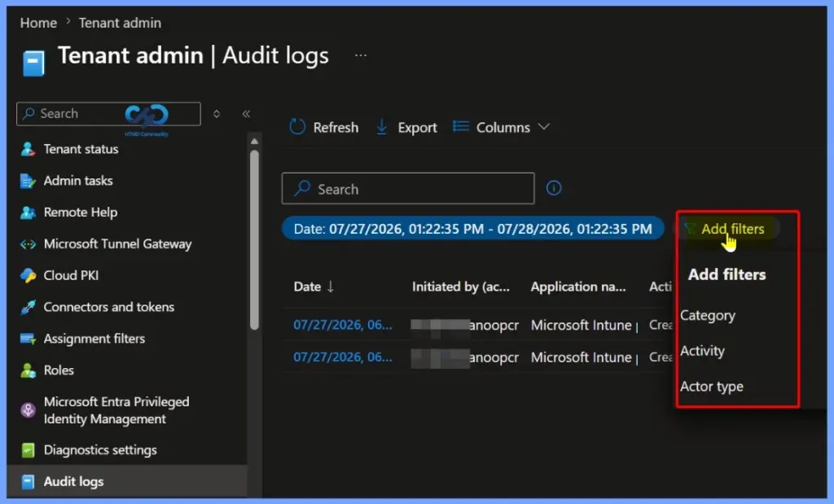This screenshot has width=834, height=504.
Task: Open the ellipsis more options in the header
Action: pos(361,55)
